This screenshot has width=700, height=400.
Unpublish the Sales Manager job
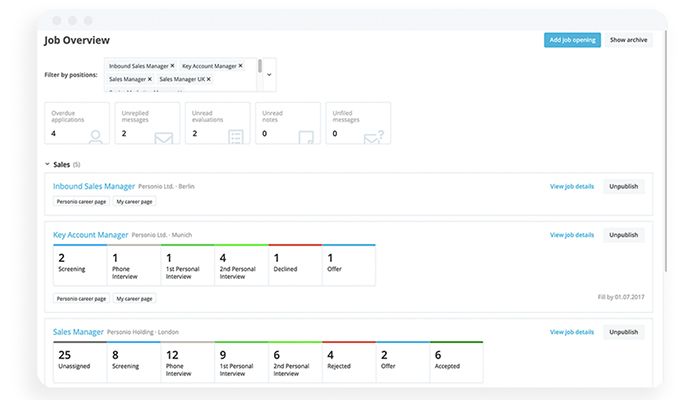623,332
